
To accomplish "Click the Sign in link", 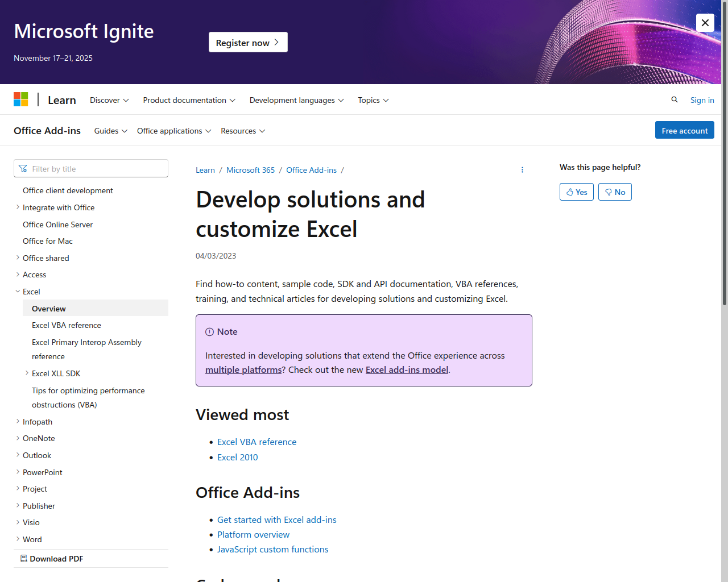I will [x=702, y=100].
